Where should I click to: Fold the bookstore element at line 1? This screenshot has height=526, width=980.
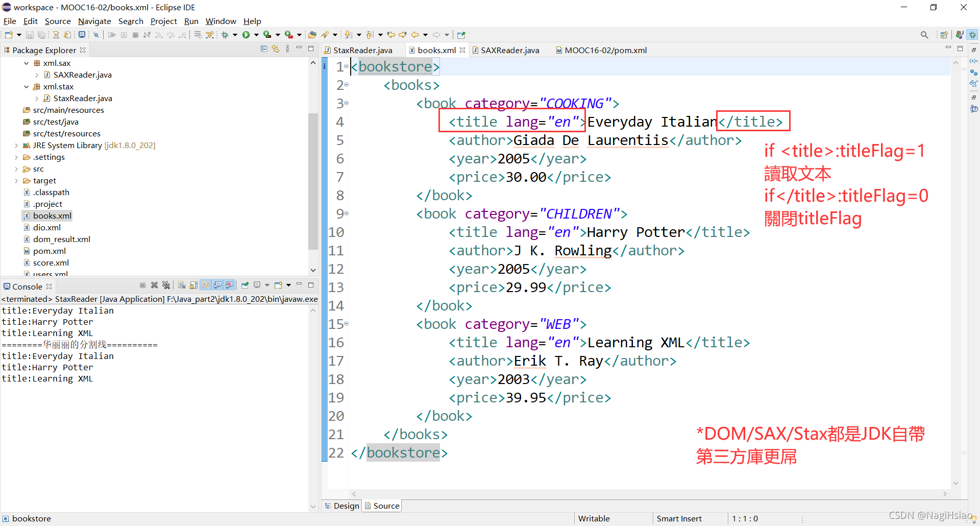point(347,66)
